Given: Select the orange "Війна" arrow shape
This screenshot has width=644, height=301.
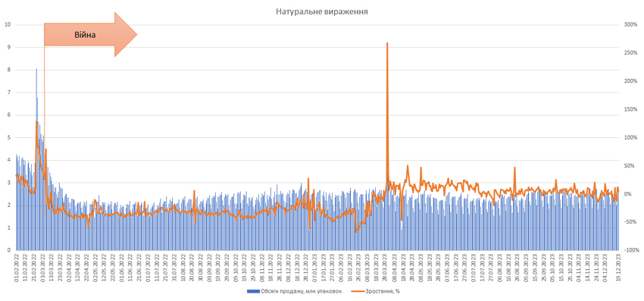Looking at the screenshot, I should tap(90, 35).
